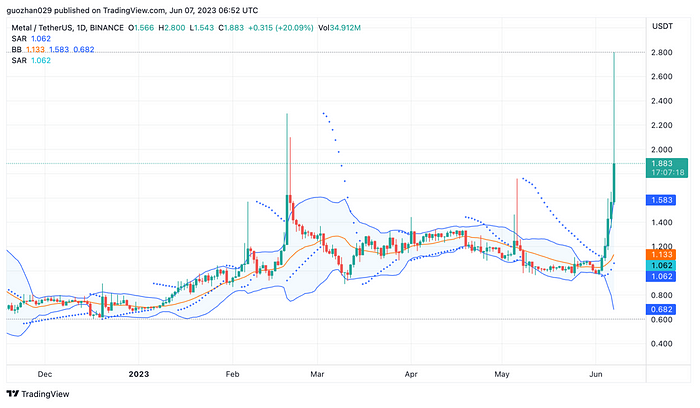
Task: Click the +0.315 (+20.09%) change value
Action: point(281,28)
